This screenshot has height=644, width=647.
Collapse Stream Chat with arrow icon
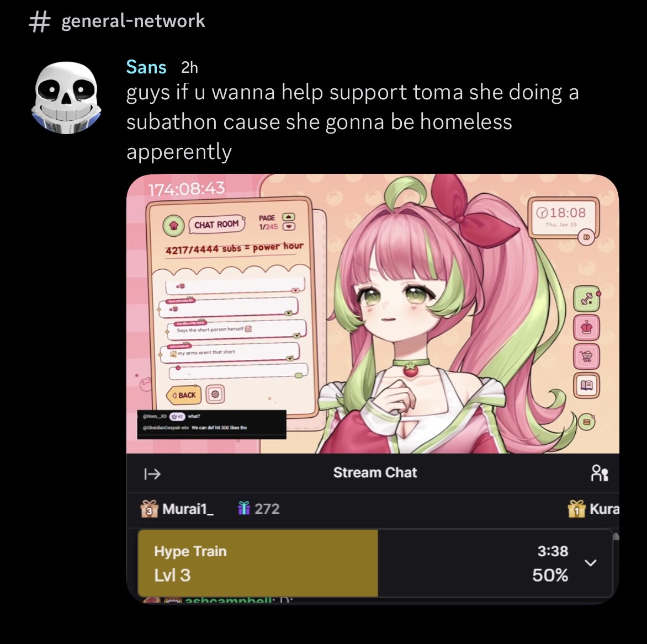tap(152, 473)
